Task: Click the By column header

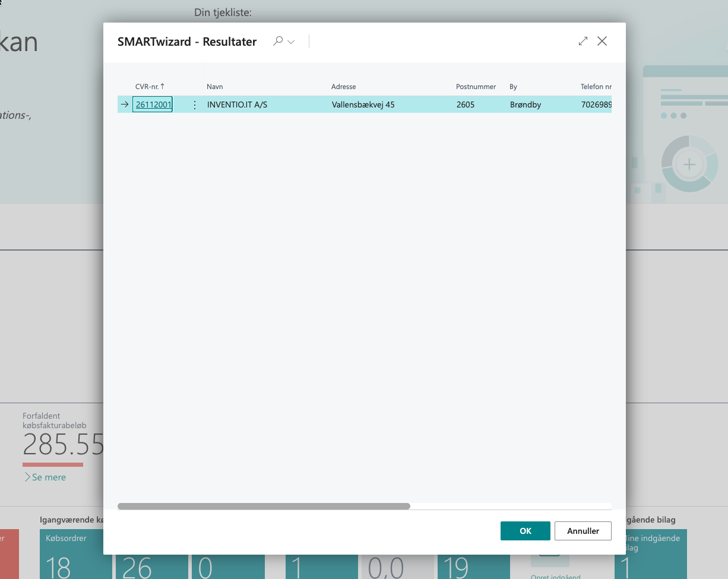Action: point(513,87)
